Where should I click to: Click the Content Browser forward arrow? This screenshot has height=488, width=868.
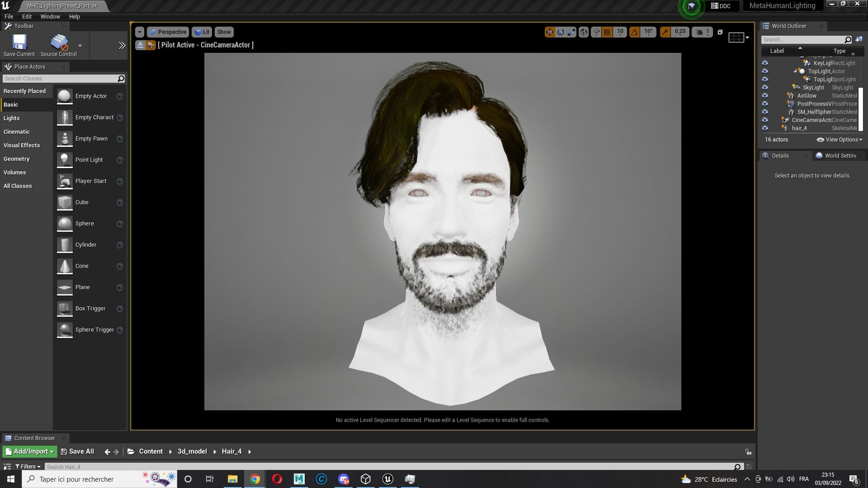tap(116, 452)
